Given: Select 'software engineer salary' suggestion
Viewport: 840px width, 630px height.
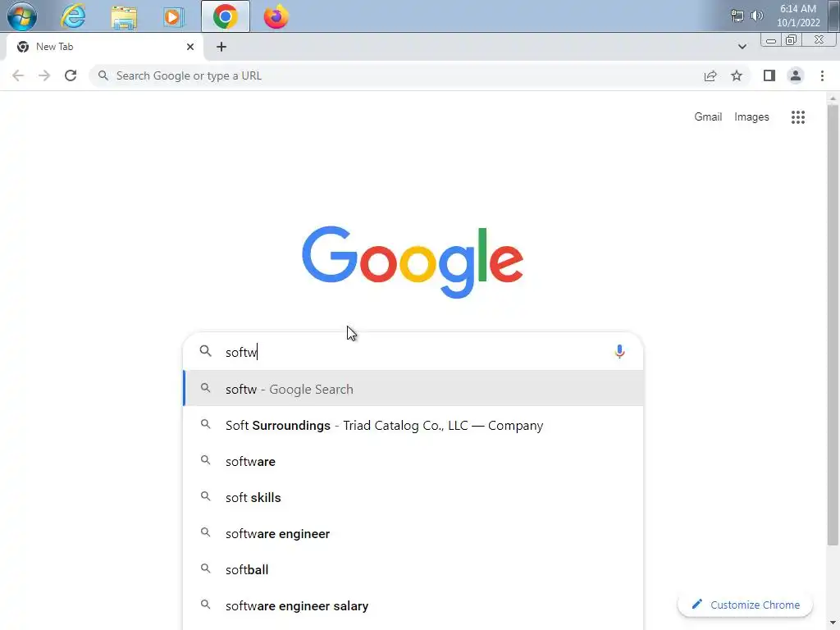Looking at the screenshot, I should [413, 606].
